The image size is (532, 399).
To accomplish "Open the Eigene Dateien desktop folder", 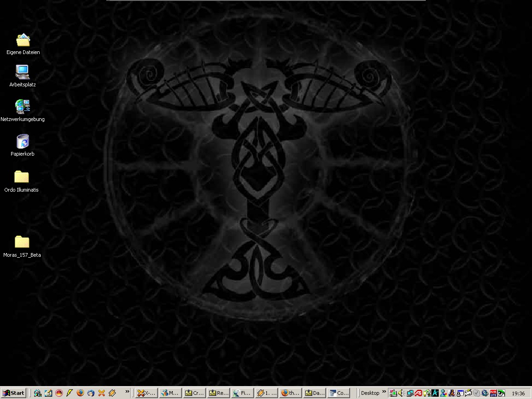I will tap(23, 41).
